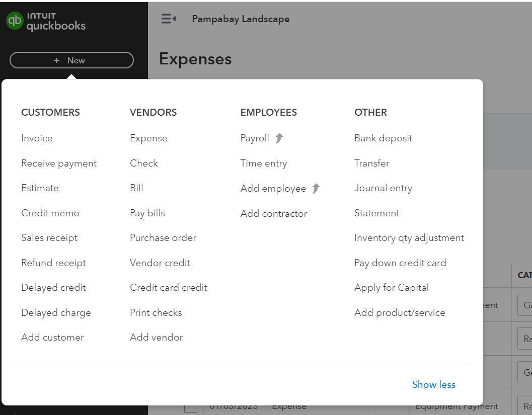Select Expense under Vendors

coord(147,138)
